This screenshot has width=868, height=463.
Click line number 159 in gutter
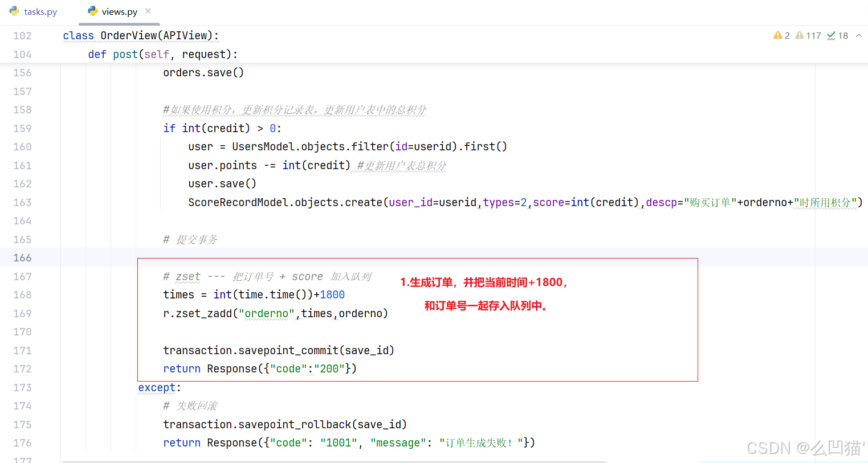pyautogui.click(x=22, y=128)
